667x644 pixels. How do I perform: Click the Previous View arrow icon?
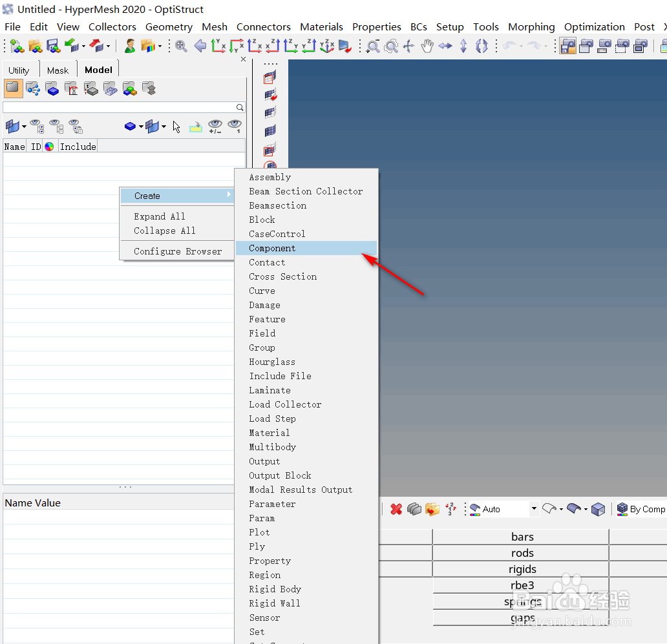200,45
